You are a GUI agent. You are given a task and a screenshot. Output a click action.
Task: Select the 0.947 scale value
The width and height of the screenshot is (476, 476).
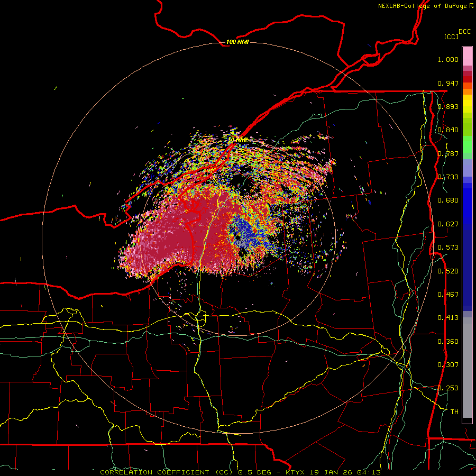448,83
